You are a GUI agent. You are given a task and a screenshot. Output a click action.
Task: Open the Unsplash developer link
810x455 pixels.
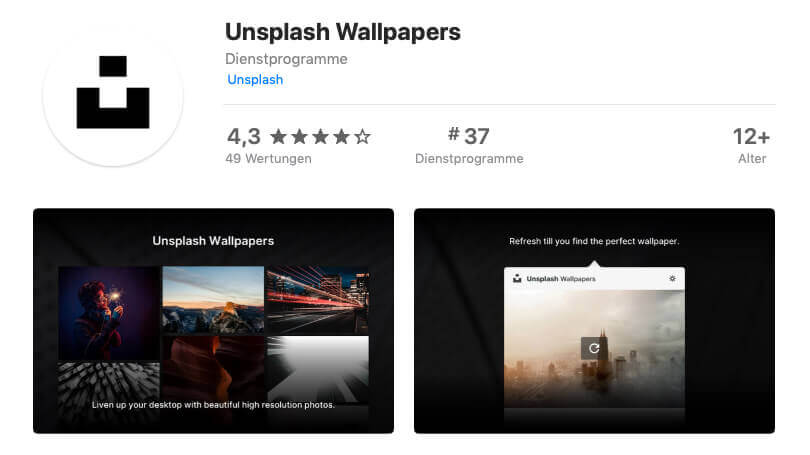point(255,80)
